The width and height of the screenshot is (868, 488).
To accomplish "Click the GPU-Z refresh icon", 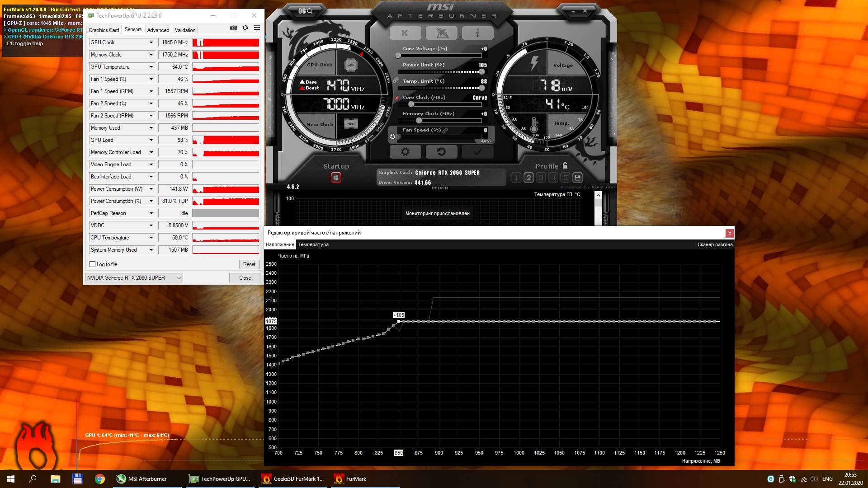I will click(x=245, y=28).
